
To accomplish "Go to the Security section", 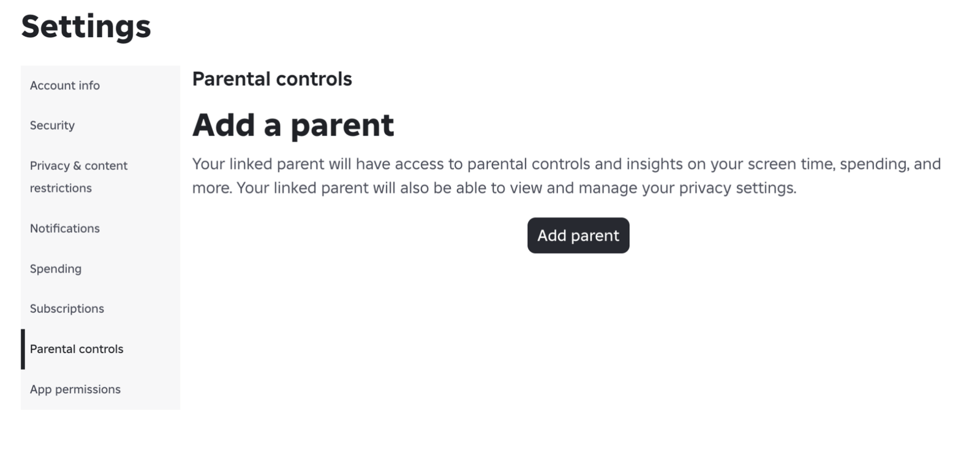I will click(x=52, y=125).
